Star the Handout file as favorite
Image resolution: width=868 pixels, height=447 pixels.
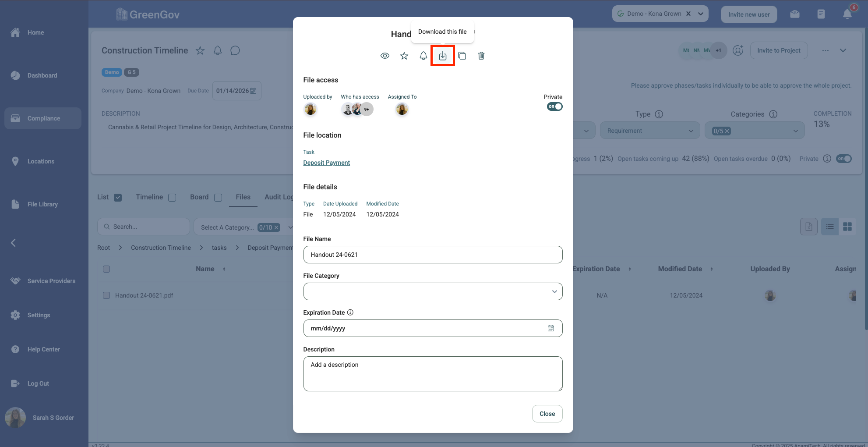[404, 56]
